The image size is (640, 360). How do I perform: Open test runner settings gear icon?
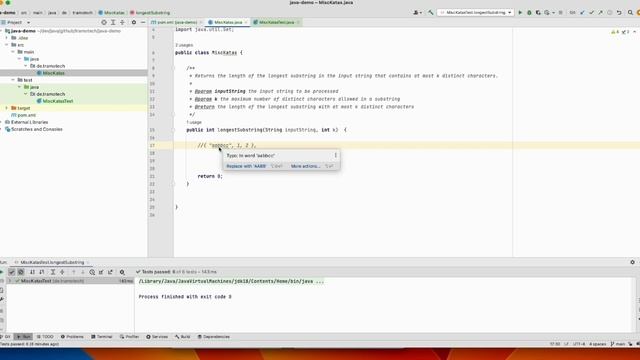coord(122,272)
